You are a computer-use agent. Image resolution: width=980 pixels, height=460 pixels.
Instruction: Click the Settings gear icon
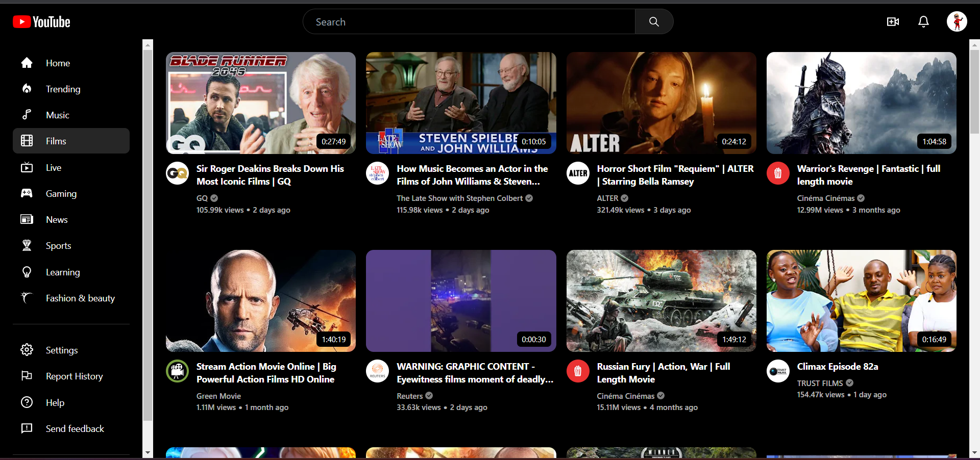point(27,350)
